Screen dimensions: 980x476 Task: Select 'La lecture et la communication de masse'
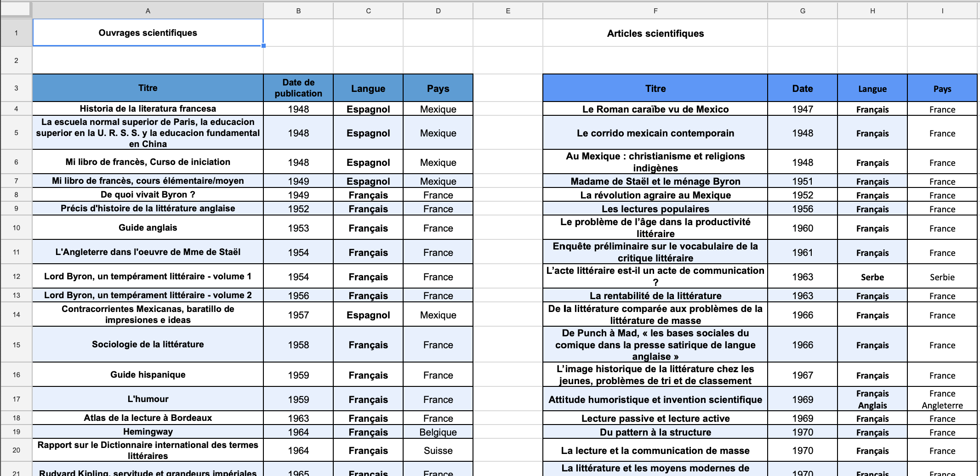[655, 450]
